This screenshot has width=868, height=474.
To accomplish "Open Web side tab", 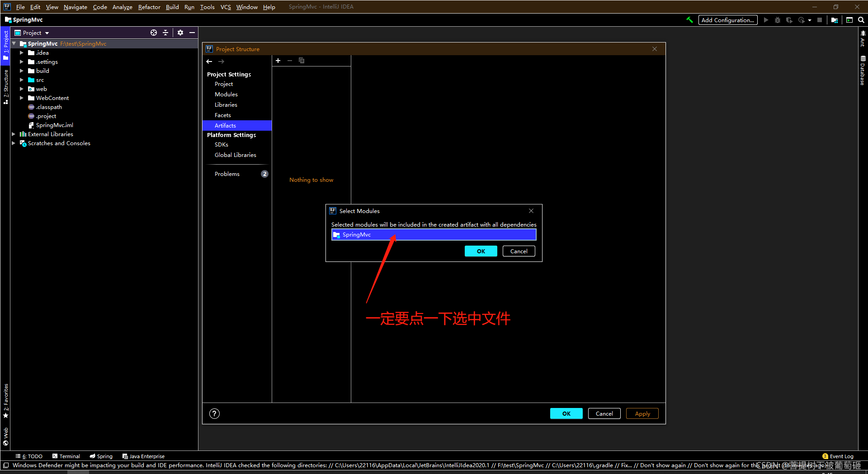I will [x=6, y=436].
